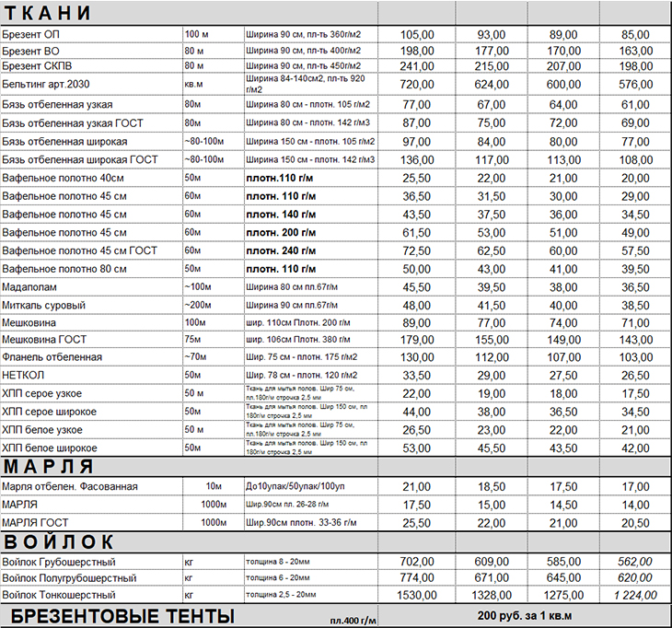This screenshot has height=628, width=672.
Task: Click price 774,00 for Войлок Полугрубошерстный
Action: pos(417,578)
